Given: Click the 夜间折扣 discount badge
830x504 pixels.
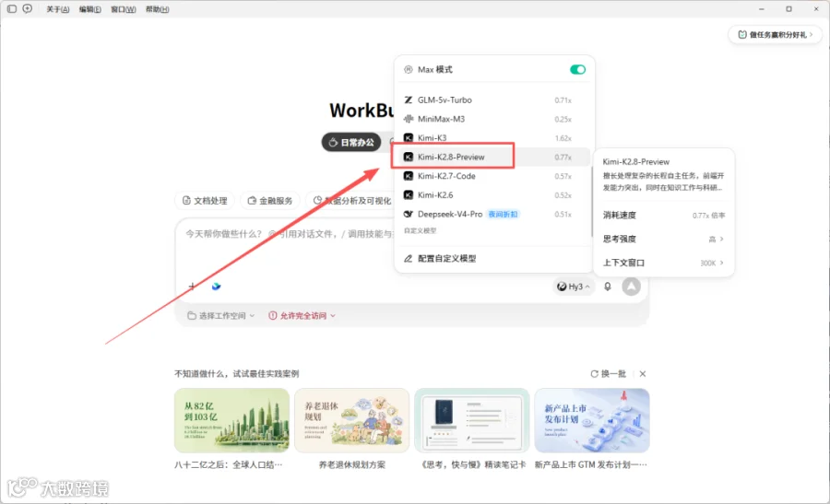Looking at the screenshot, I should (x=503, y=214).
